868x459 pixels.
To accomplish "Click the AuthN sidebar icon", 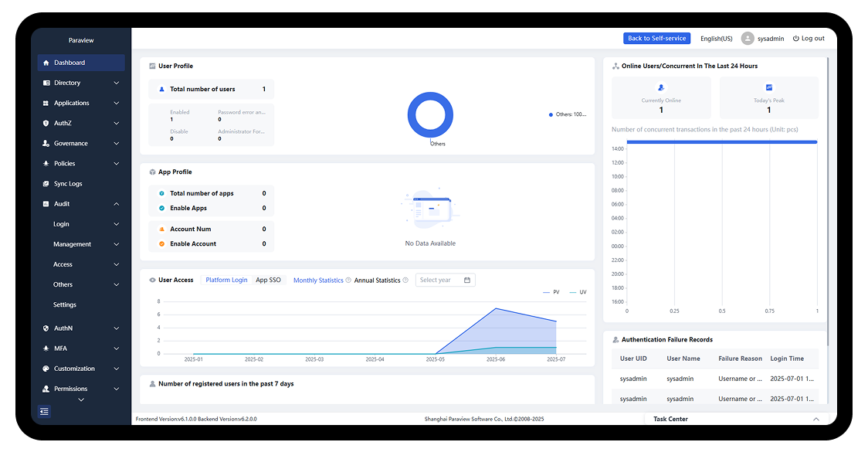I will click(x=46, y=328).
